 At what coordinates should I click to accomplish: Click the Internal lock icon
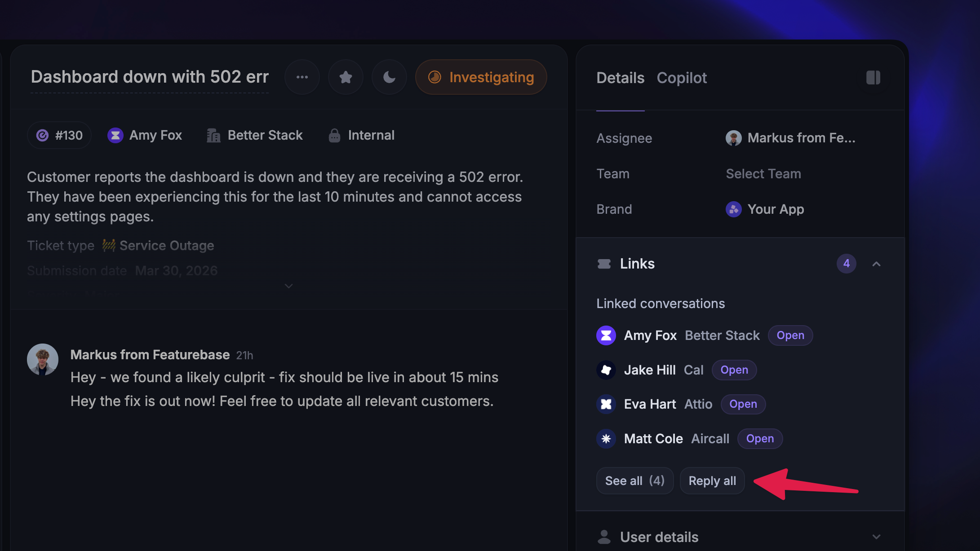pos(334,135)
